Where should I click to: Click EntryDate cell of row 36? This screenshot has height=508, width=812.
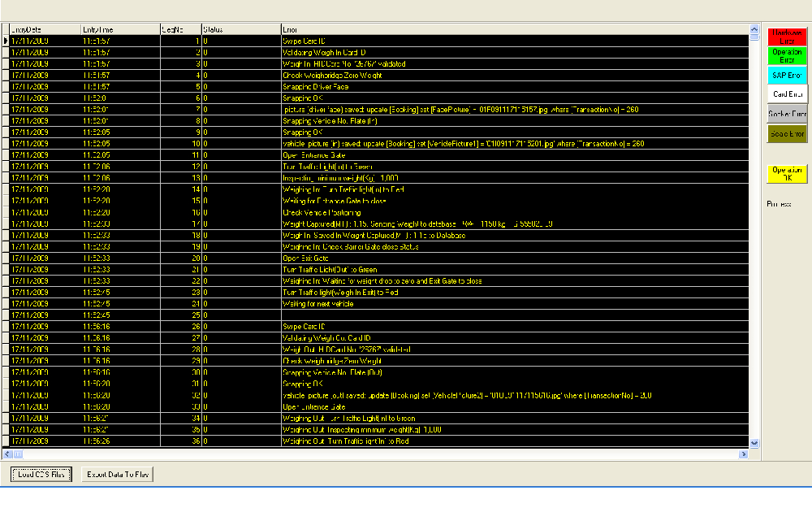click(45, 441)
